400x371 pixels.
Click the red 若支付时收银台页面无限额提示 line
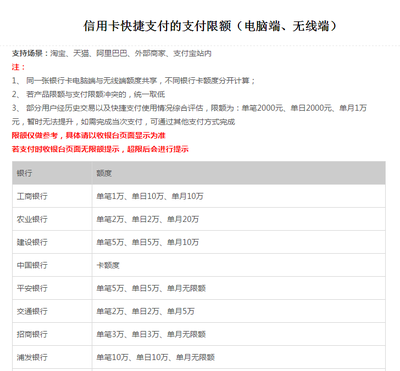click(x=100, y=149)
